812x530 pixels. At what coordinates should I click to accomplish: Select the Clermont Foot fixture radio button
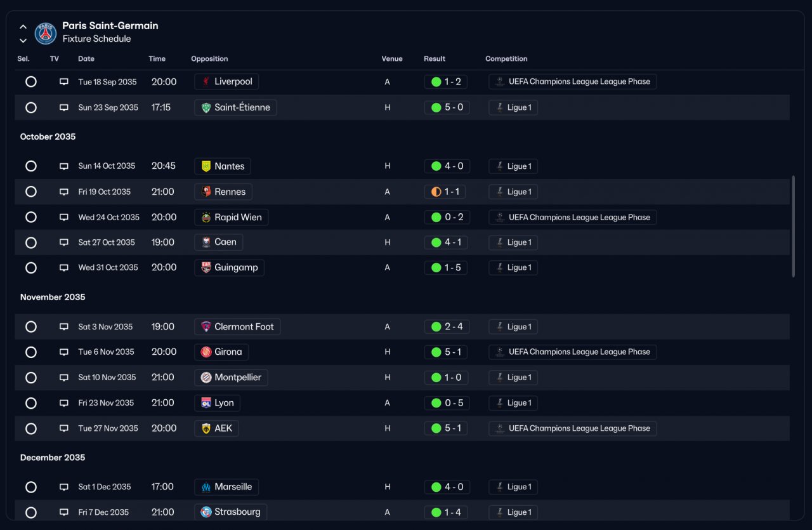(31, 327)
